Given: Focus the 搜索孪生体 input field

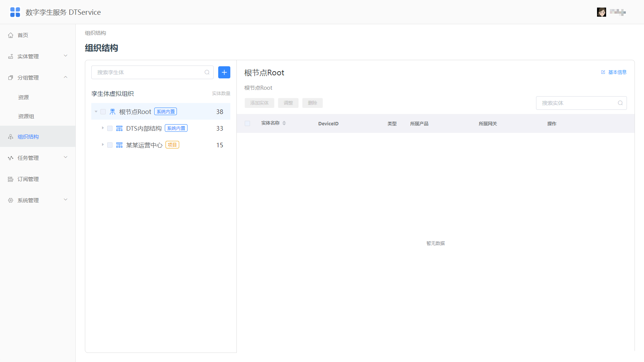Looking at the screenshot, I should click(x=152, y=72).
